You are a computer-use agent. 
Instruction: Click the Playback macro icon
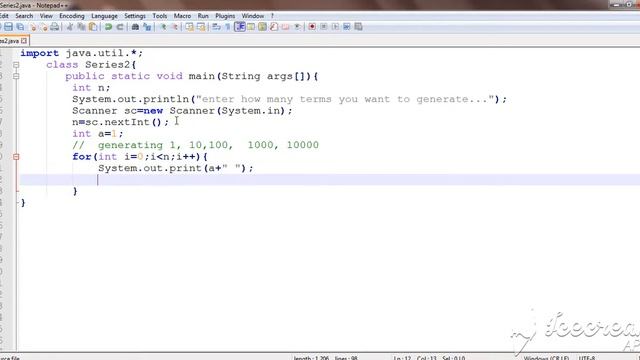coord(335,27)
